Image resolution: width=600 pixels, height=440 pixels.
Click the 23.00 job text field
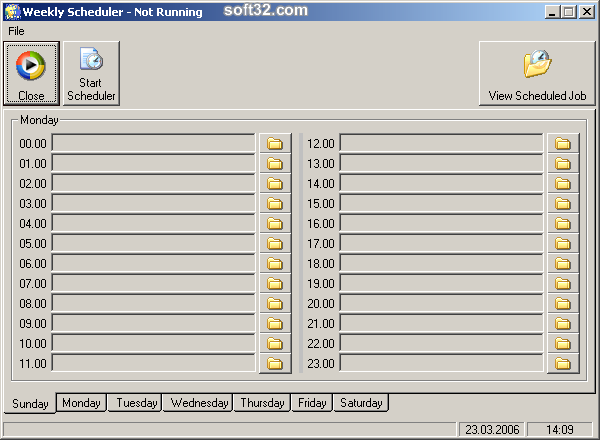tap(442, 363)
